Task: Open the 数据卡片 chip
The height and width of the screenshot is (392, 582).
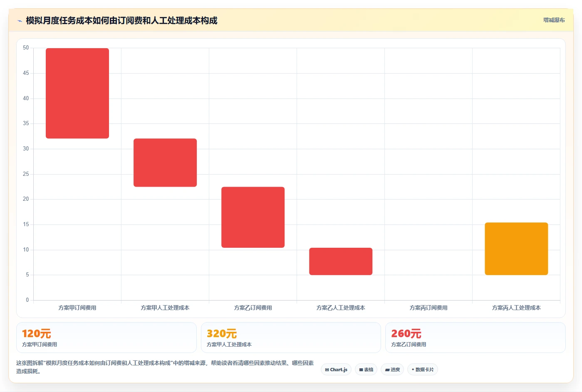Action: coord(423,370)
